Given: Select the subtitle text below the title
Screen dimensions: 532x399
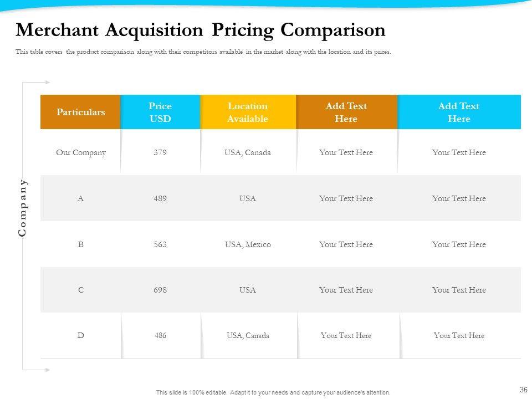Looking at the screenshot, I should tap(203, 52).
